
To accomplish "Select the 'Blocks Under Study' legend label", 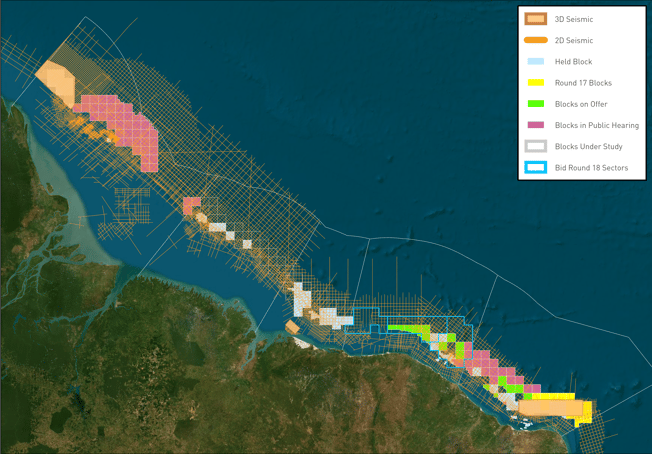I will 588,146.
